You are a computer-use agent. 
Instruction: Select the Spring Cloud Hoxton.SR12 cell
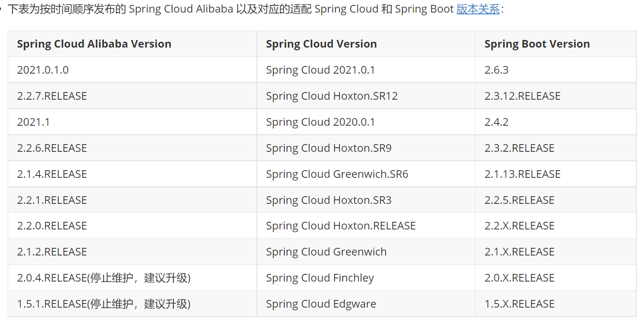tap(366, 96)
